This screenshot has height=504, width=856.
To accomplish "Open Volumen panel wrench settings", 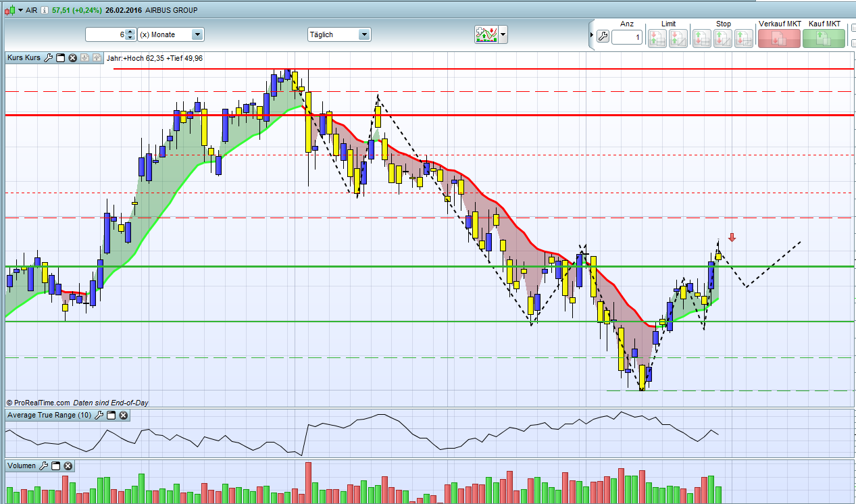I will (45, 466).
